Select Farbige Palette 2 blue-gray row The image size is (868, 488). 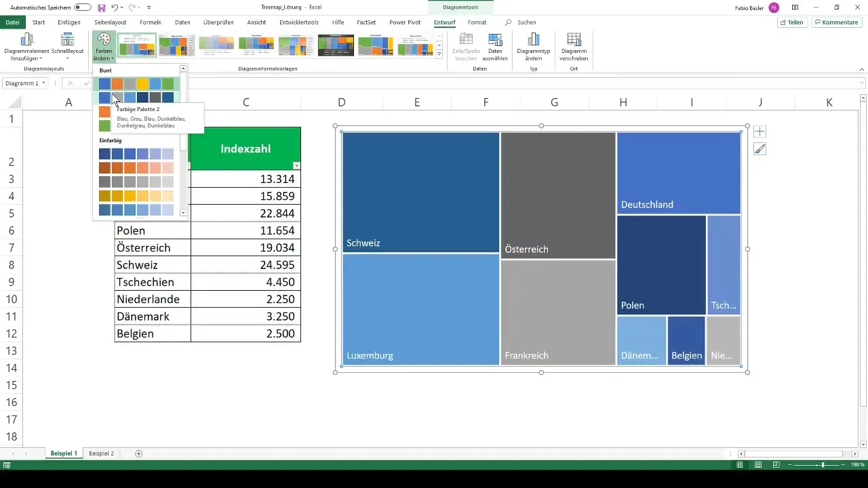pos(136,98)
